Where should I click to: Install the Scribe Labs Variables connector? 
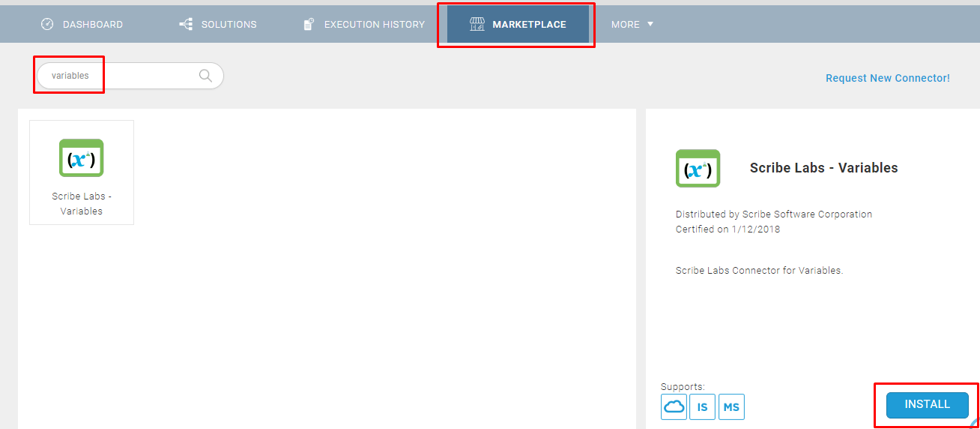click(x=927, y=404)
